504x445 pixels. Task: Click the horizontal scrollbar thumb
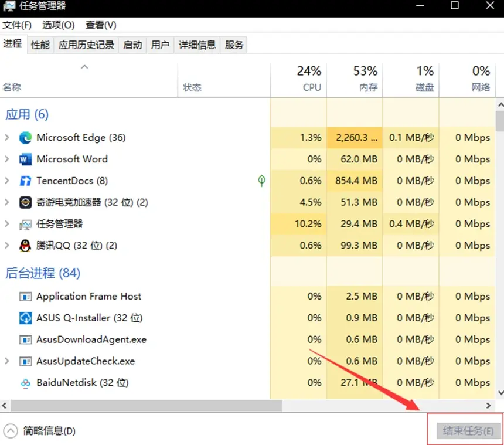click(x=147, y=406)
